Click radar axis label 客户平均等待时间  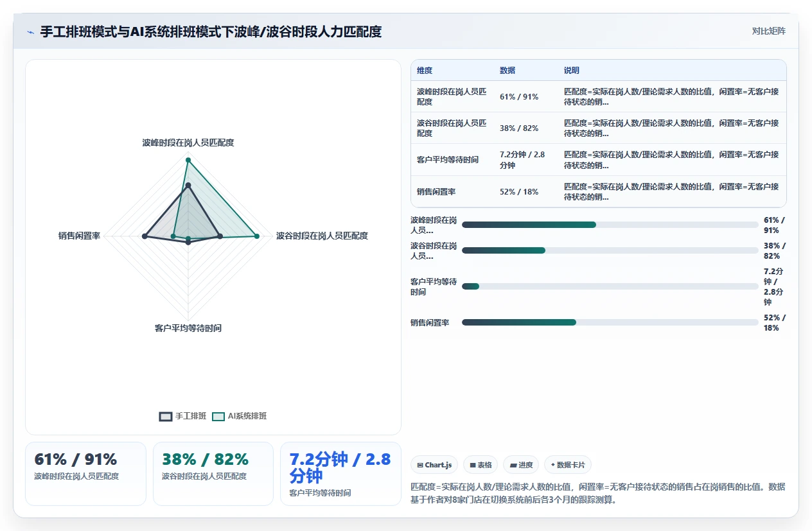[x=188, y=328]
